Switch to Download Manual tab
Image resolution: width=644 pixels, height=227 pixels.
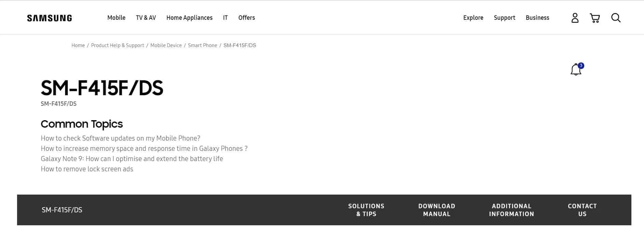pos(437,210)
